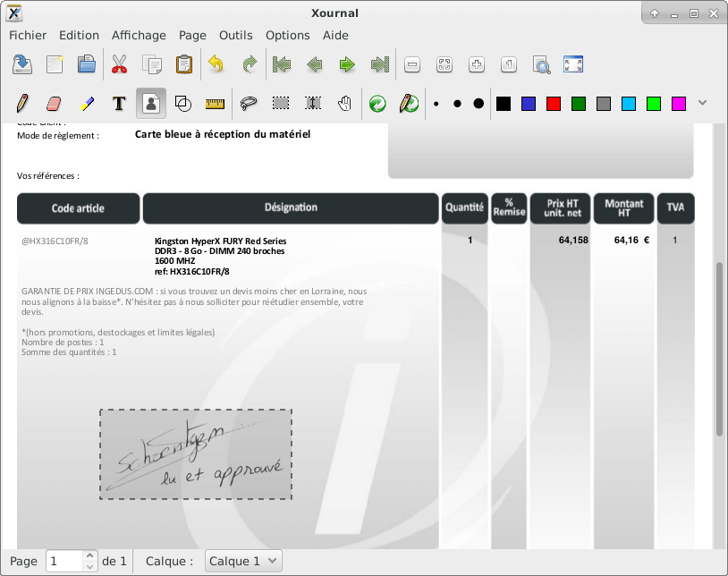Open the Page menu
728x576 pixels.
192,35
